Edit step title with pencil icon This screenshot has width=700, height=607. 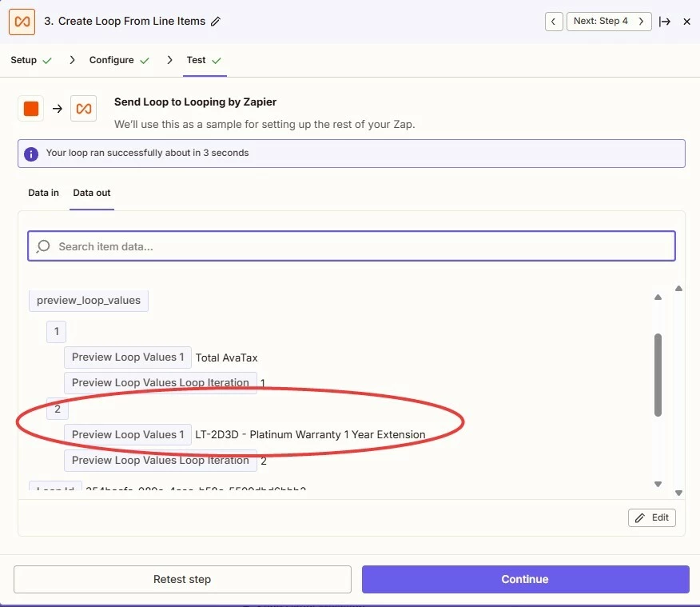click(x=216, y=22)
